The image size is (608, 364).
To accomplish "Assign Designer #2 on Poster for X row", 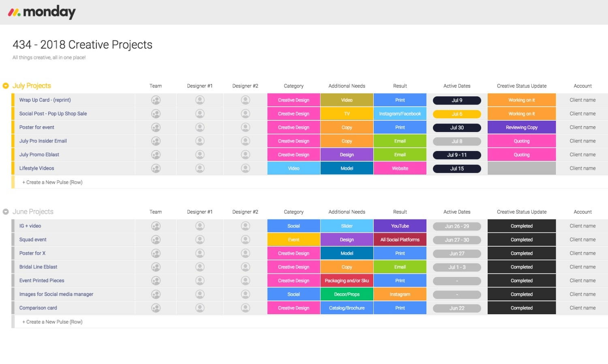I will [245, 253].
